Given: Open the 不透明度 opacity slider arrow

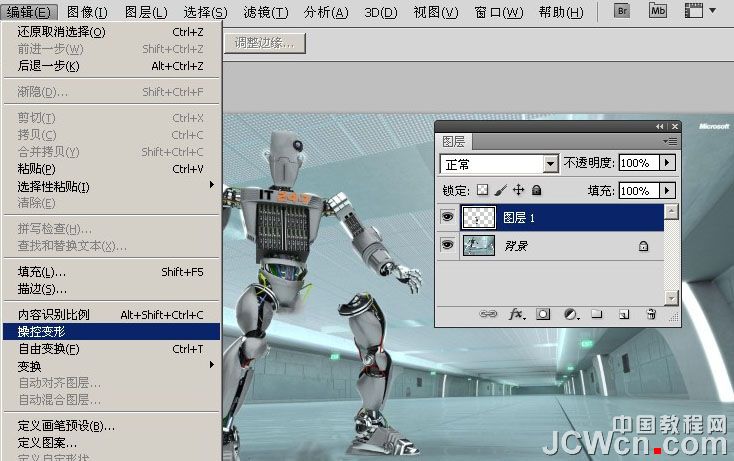Looking at the screenshot, I should click(668, 162).
